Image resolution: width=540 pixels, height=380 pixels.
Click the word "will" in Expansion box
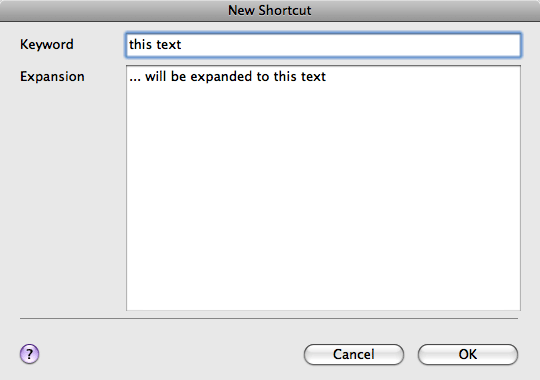pyautogui.click(x=155, y=76)
